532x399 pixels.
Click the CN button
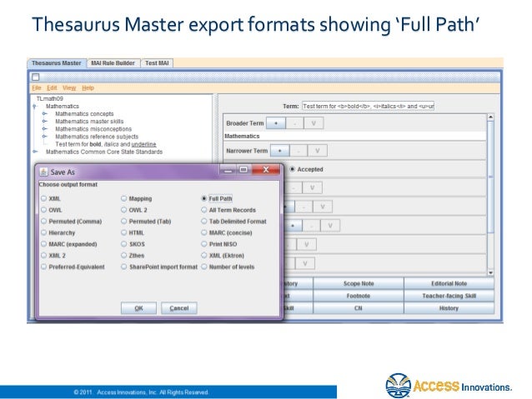(x=359, y=308)
